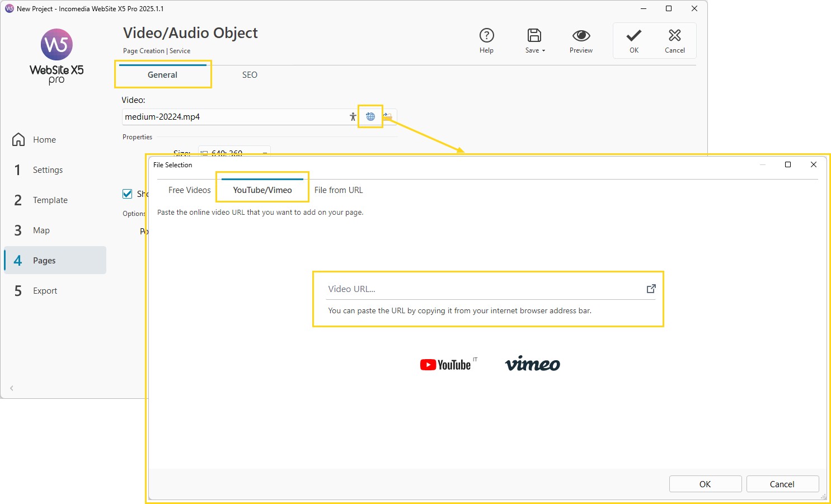The width and height of the screenshot is (831, 504).
Task: Open step 4 Pages
Action: click(55, 260)
